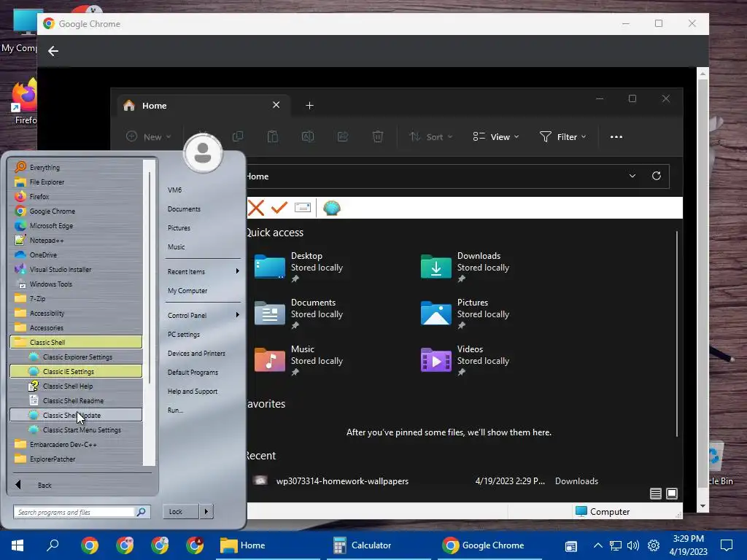Close the Home tab in Explorer
The height and width of the screenshot is (560, 747).
[276, 105]
